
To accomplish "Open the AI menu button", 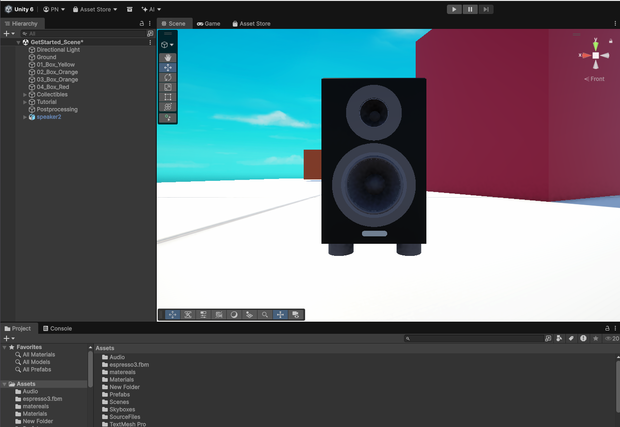I will [x=151, y=9].
